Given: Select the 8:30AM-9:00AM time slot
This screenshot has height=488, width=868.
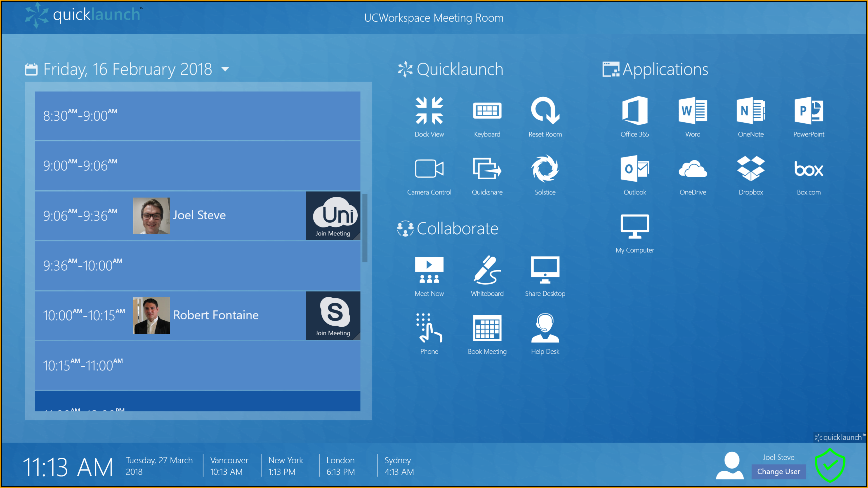Looking at the screenshot, I should tap(198, 115).
